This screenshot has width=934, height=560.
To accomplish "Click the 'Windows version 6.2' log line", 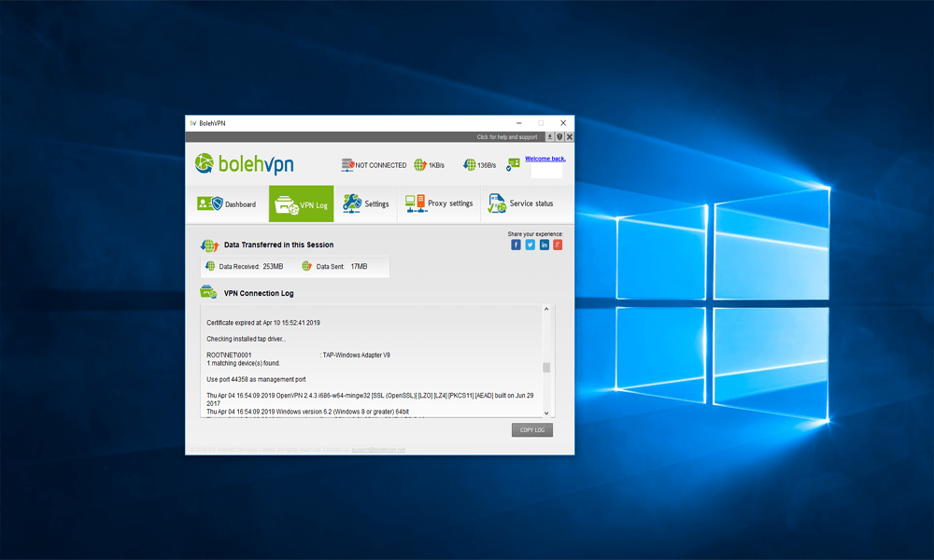I will coord(308,412).
